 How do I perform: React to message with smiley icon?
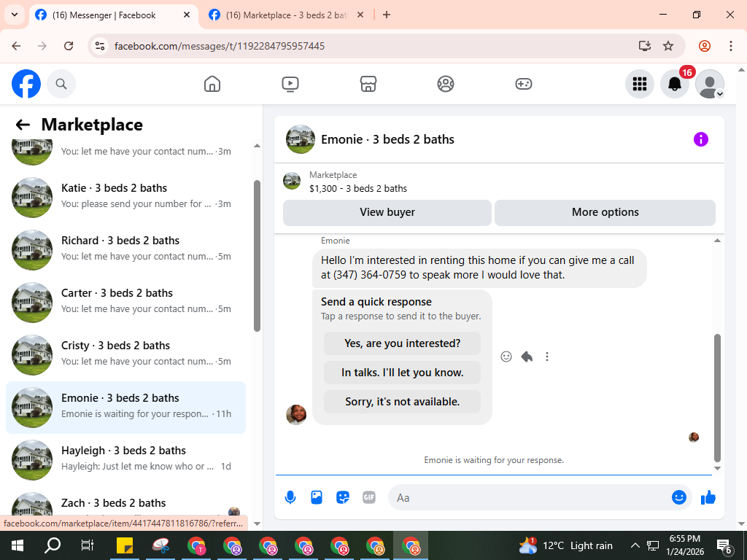pos(506,357)
